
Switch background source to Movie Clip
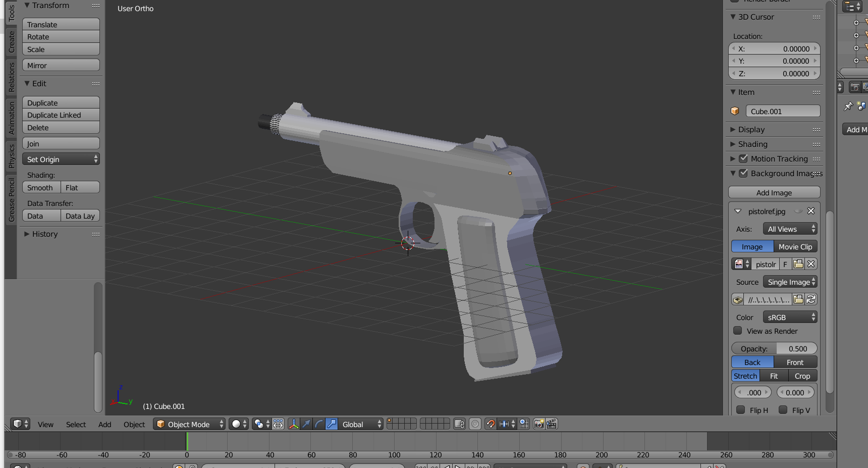coord(795,246)
